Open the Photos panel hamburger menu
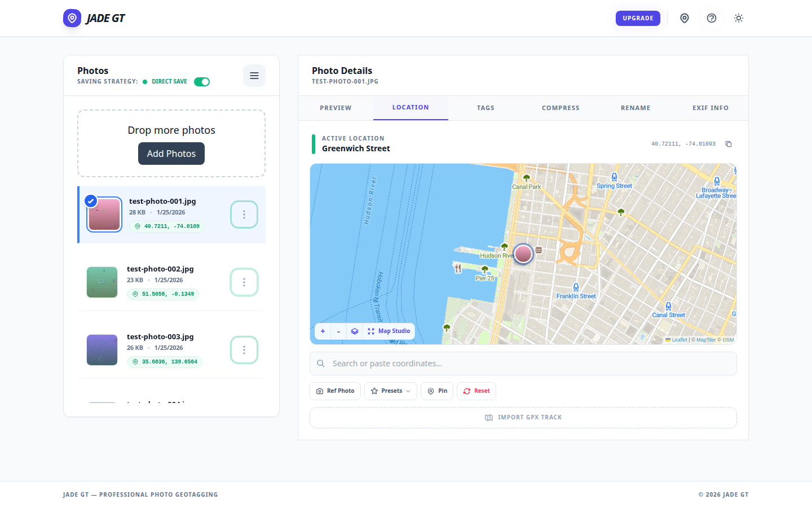Image resolution: width=812 pixels, height=508 pixels. [x=254, y=76]
